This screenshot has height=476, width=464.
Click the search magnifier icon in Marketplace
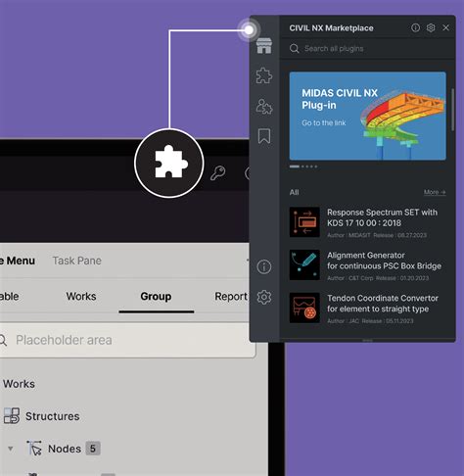click(x=294, y=49)
